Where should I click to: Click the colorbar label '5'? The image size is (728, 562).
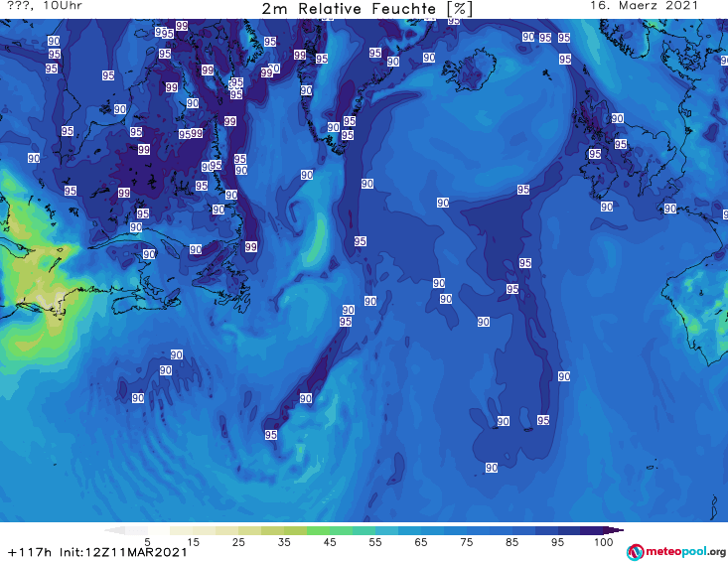[x=147, y=542]
